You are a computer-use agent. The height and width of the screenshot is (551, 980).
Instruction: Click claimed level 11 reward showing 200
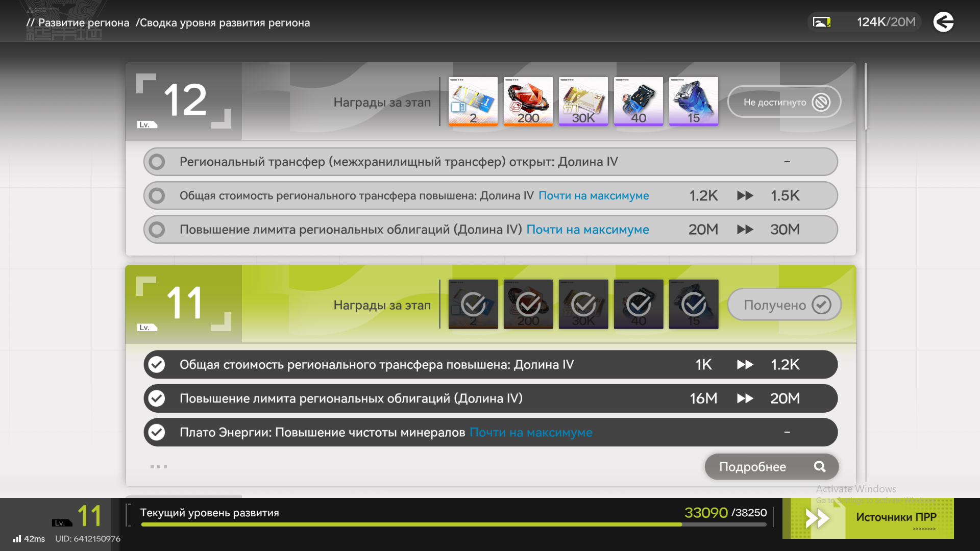(528, 304)
